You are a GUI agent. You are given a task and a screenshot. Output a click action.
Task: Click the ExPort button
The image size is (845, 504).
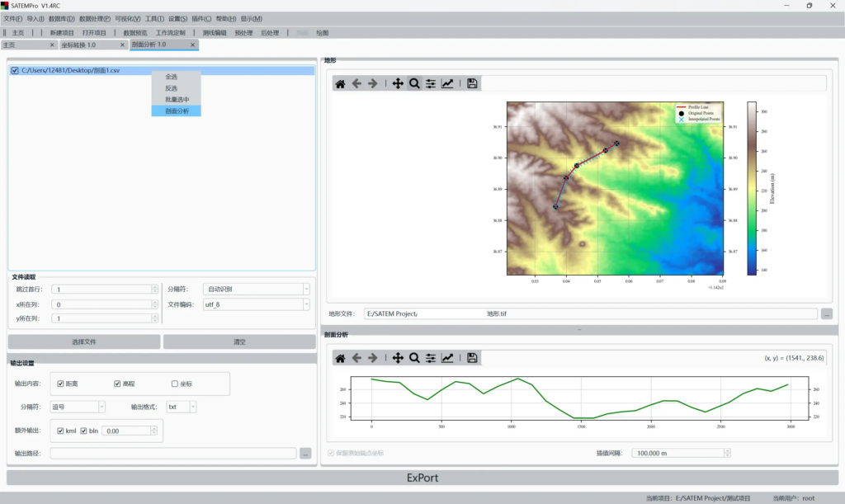pos(422,478)
